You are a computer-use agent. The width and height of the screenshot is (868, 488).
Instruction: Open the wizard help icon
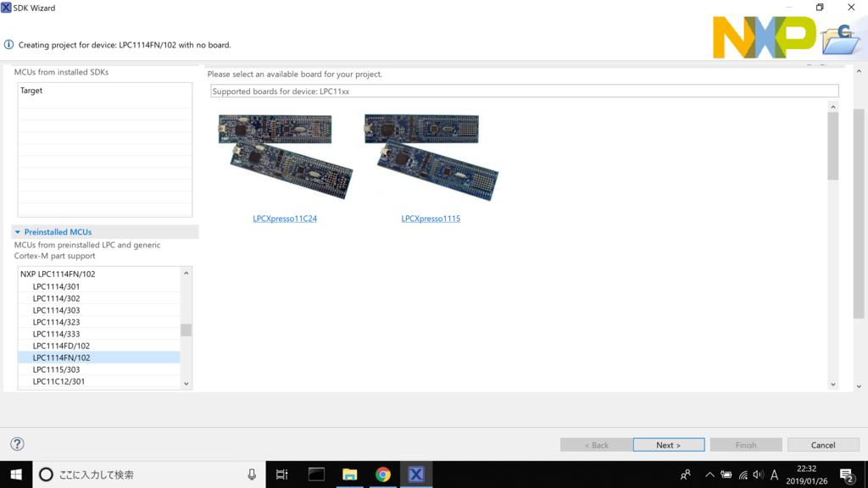pos(17,444)
